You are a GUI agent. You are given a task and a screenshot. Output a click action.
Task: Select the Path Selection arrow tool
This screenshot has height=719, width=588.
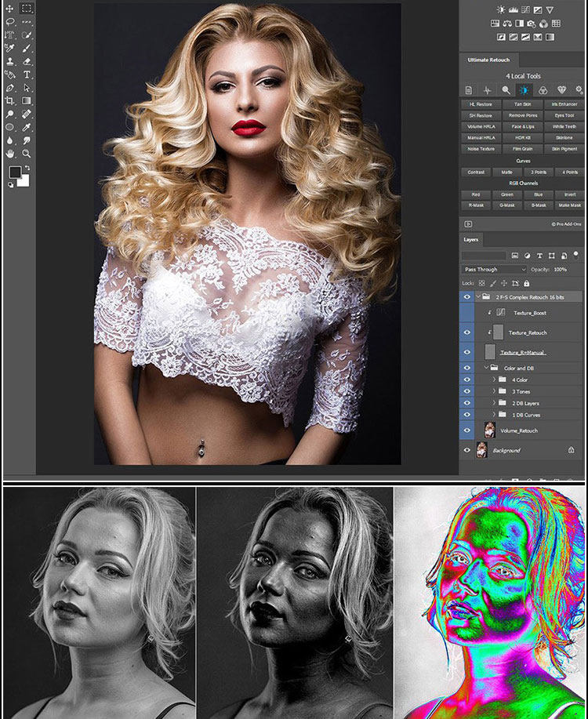click(27, 88)
